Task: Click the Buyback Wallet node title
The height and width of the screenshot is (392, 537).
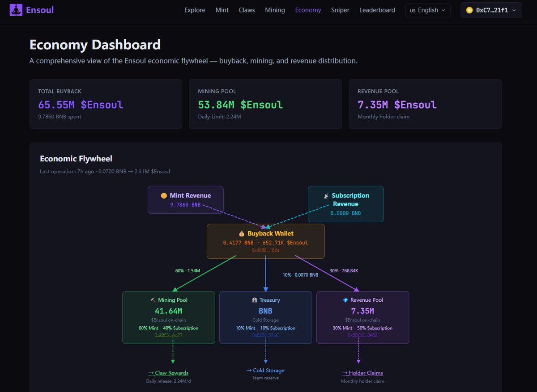Action: tap(270, 233)
